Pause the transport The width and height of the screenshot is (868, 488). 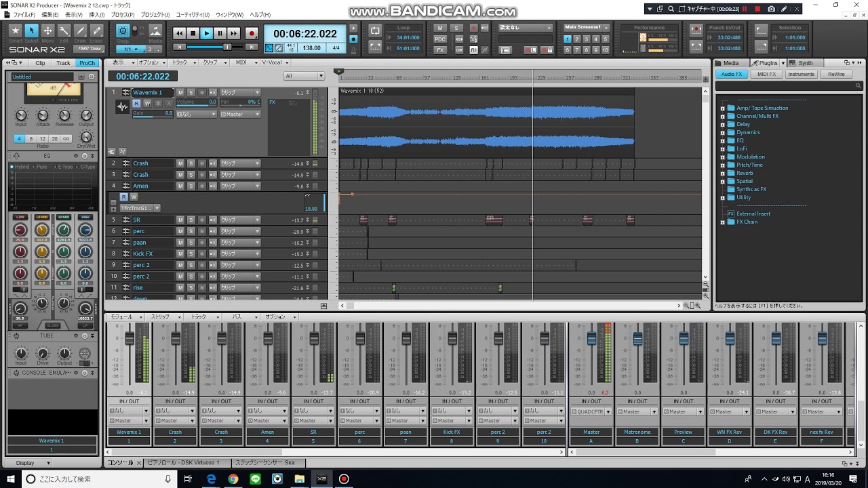[220, 33]
